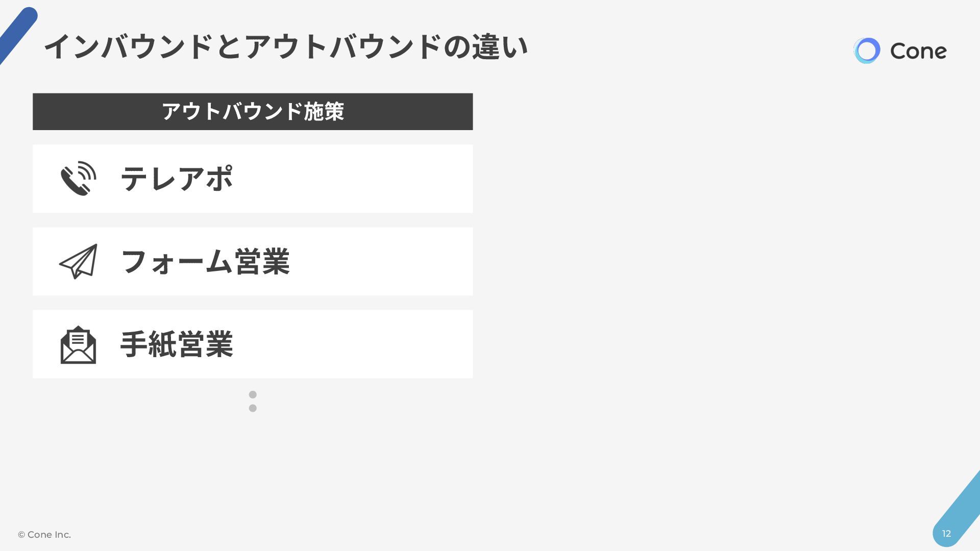The height and width of the screenshot is (551, 980).
Task: Click the slide page number 12
Action: click(x=946, y=534)
